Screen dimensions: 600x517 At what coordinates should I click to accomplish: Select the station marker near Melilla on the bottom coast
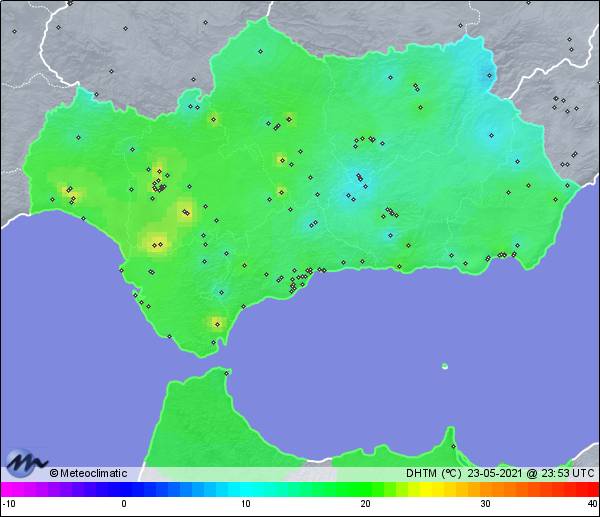coord(453,446)
